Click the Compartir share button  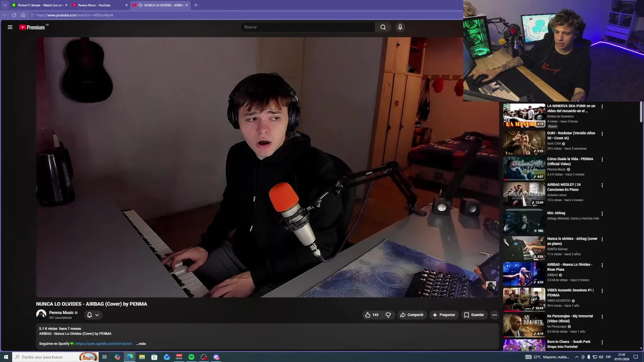click(412, 315)
